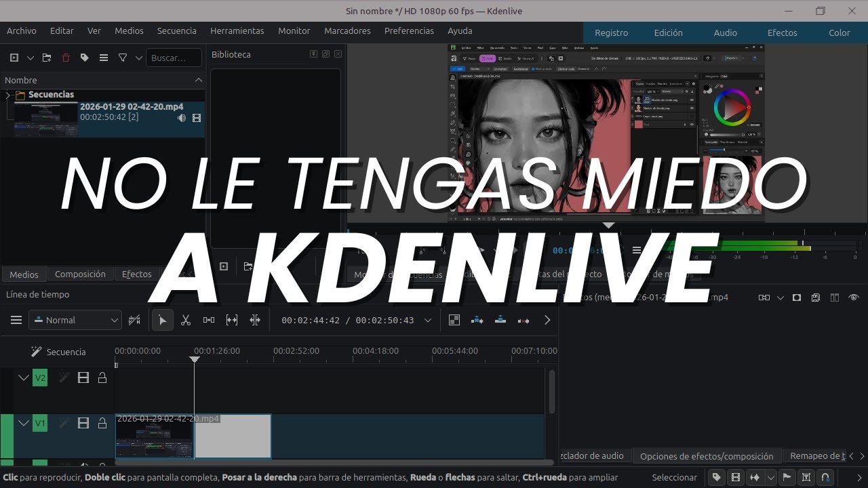The width and height of the screenshot is (868, 488).
Task: Click the Overwrite clip zone icon
Action: tap(500, 320)
